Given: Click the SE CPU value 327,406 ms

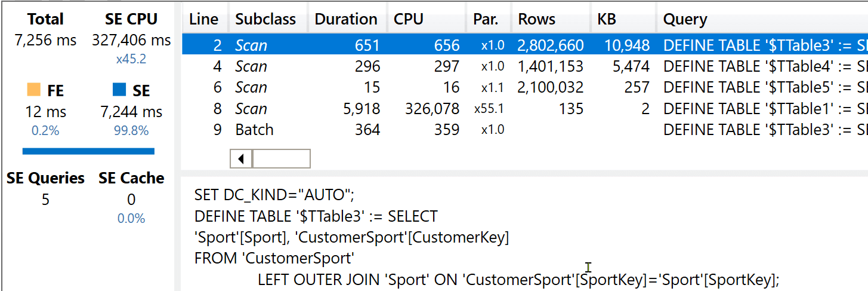Looking at the screenshot, I should point(131,40).
